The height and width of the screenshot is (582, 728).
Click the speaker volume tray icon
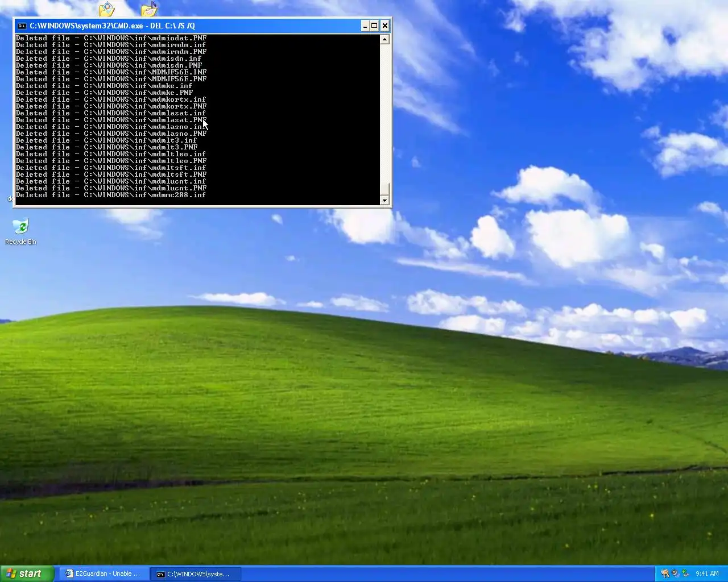(x=675, y=573)
